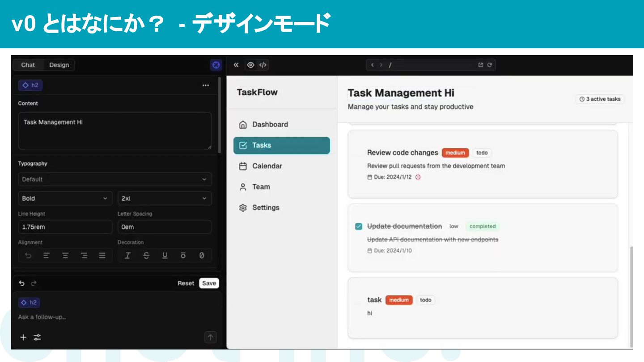Switch to the Design tab
Image resolution: width=644 pixels, height=362 pixels.
point(59,65)
